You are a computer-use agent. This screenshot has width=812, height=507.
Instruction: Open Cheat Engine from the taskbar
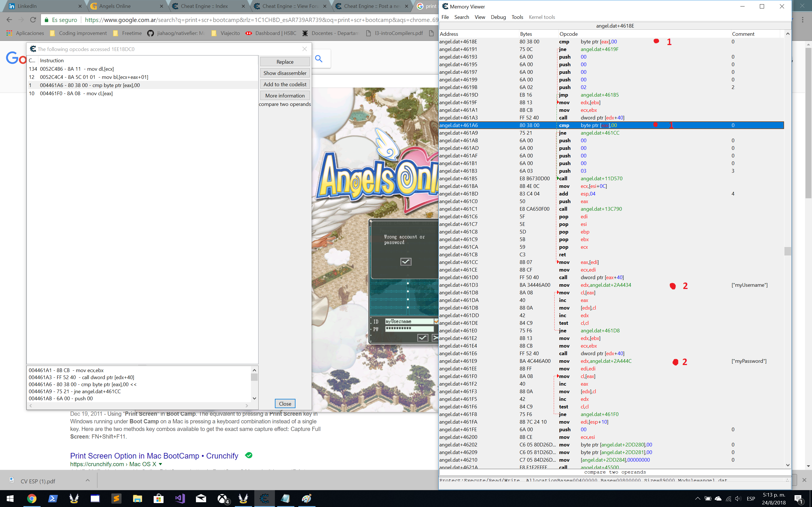point(264,498)
